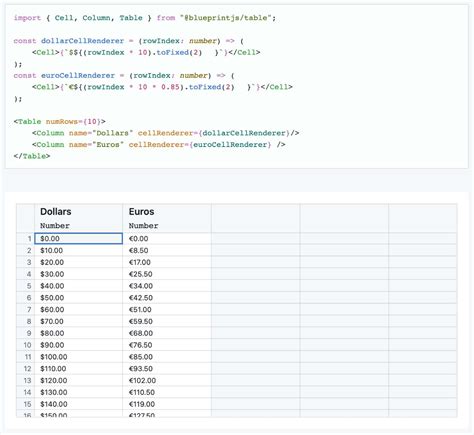Click row header number 6
The width and height of the screenshot is (474, 435).
point(25,298)
